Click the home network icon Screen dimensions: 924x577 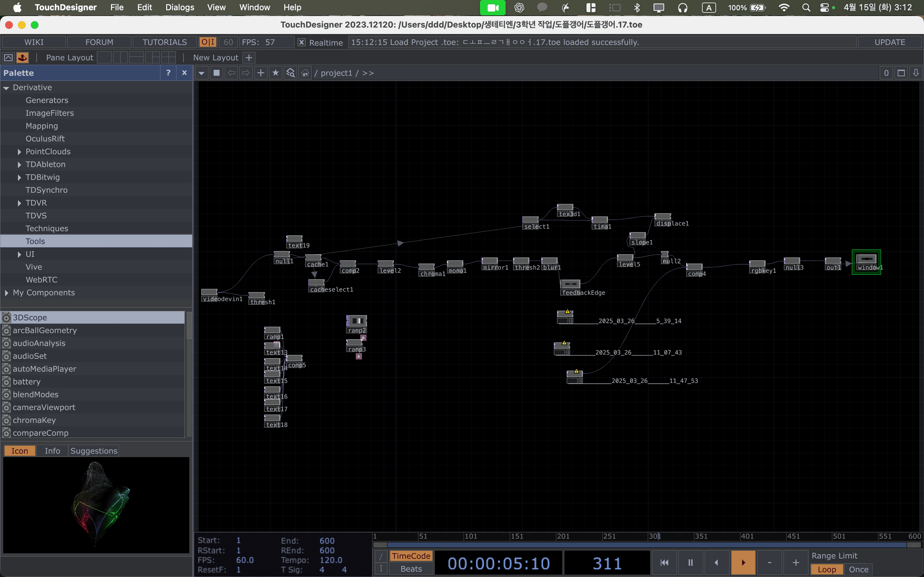pyautogui.click(x=305, y=73)
